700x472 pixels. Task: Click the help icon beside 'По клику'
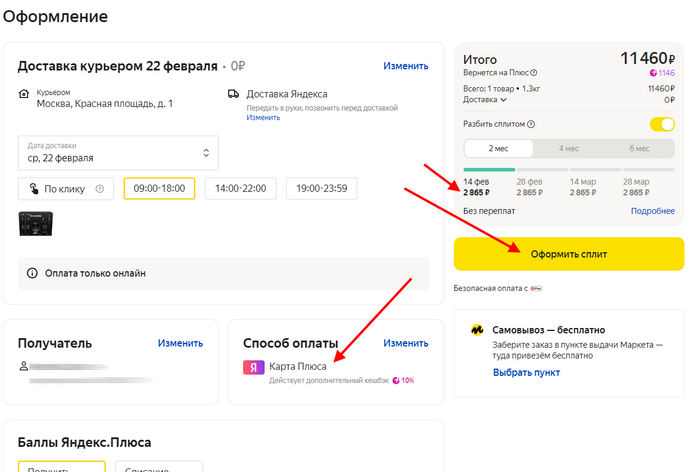pos(98,189)
